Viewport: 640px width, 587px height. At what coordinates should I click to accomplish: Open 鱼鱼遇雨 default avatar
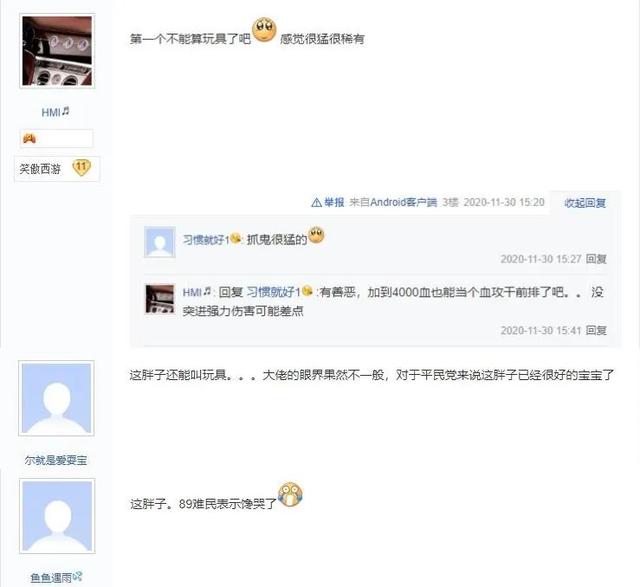coord(57,516)
